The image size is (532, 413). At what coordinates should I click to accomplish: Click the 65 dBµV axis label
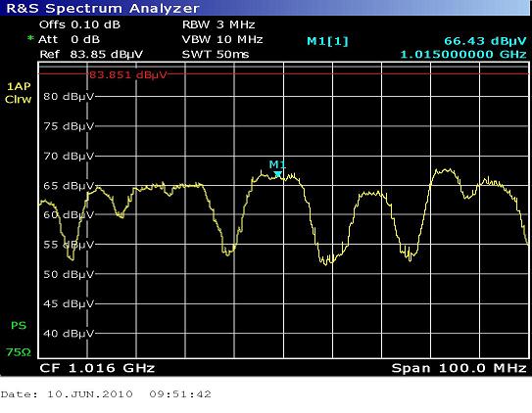[x=69, y=186]
